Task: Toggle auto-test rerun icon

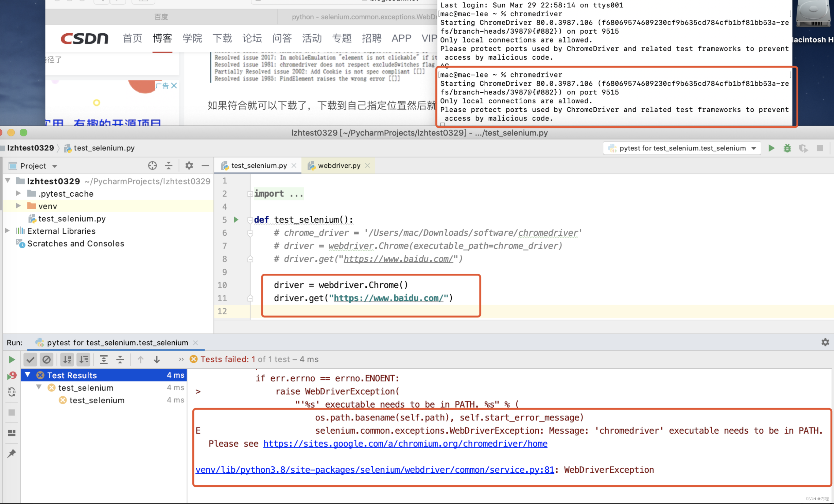Action: pyautogui.click(x=12, y=392)
